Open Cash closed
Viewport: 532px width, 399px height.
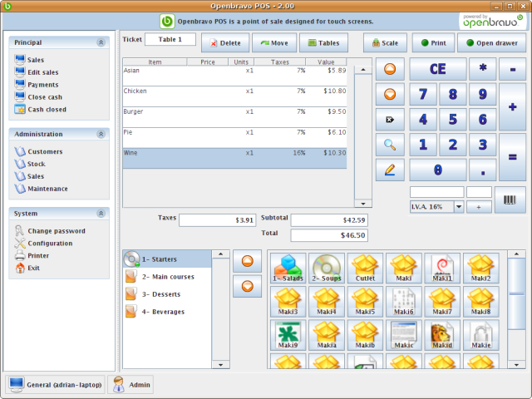tap(41, 109)
